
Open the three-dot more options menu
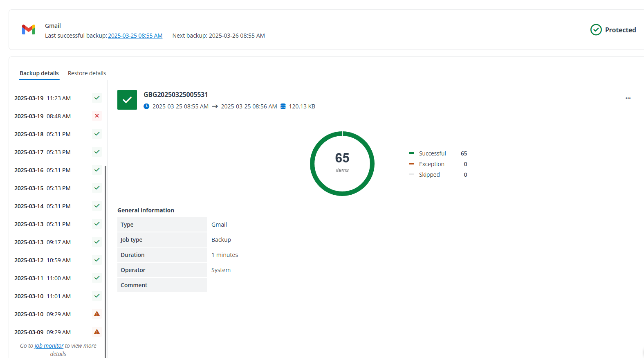point(628,98)
